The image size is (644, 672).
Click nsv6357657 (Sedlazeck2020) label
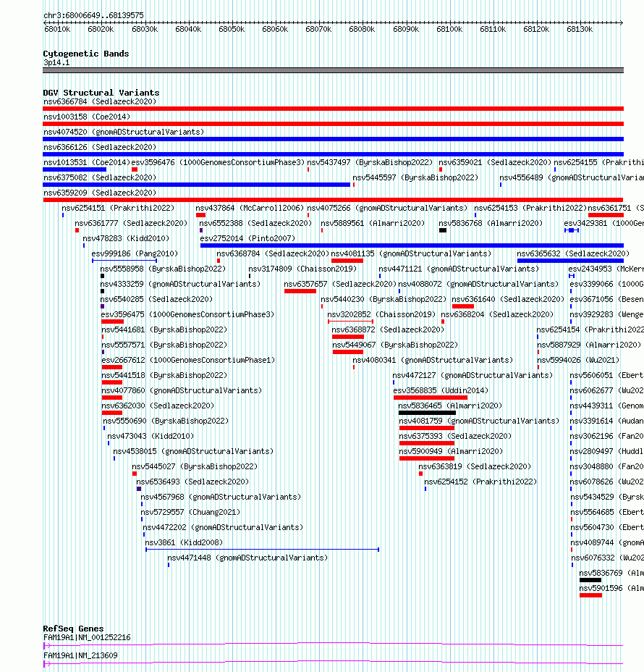tap(340, 284)
